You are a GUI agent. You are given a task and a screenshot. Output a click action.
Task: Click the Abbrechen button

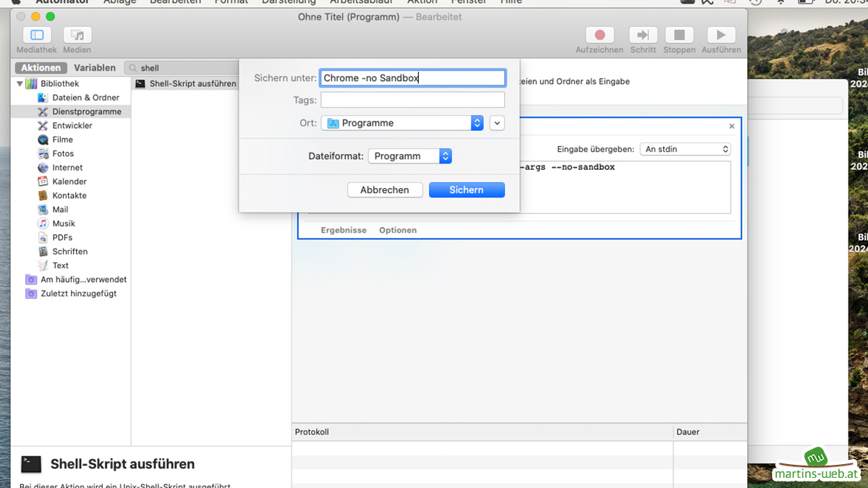[385, 190]
